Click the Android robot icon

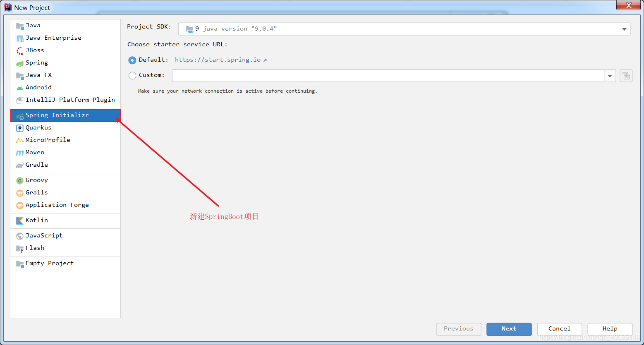click(20, 88)
